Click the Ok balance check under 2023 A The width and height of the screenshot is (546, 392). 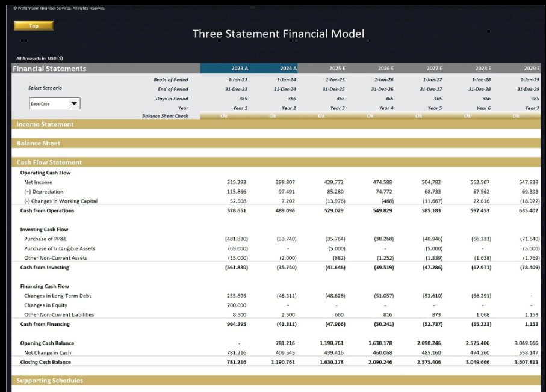[x=224, y=115]
